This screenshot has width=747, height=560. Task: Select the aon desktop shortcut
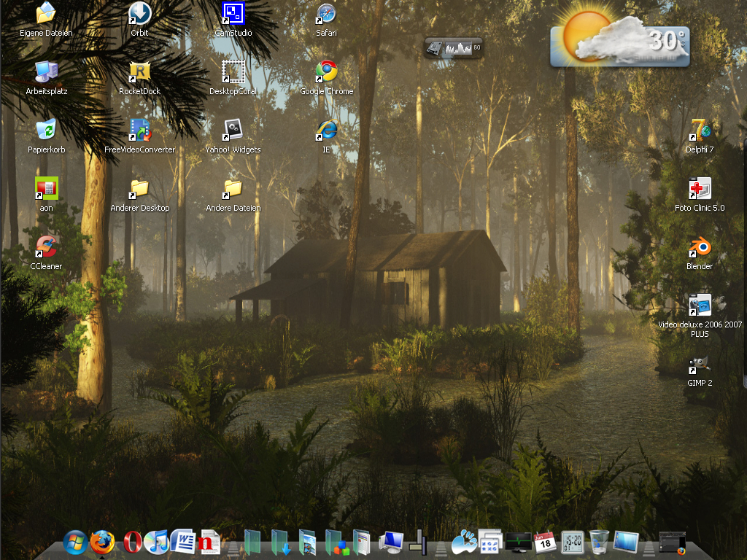pos(46,189)
